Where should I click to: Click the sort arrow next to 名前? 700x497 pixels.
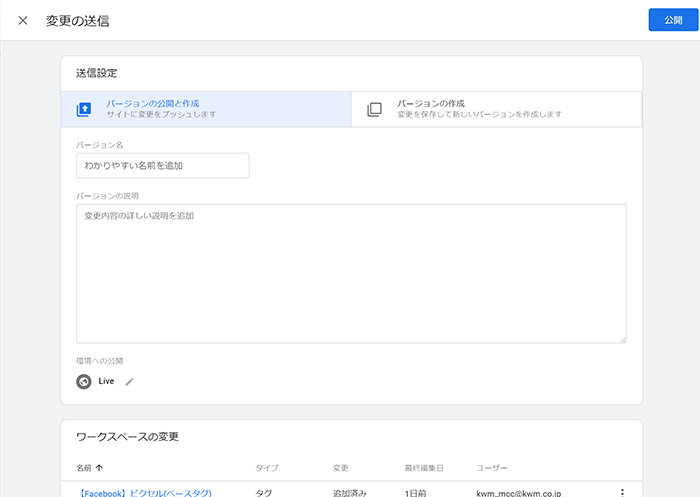[99, 468]
